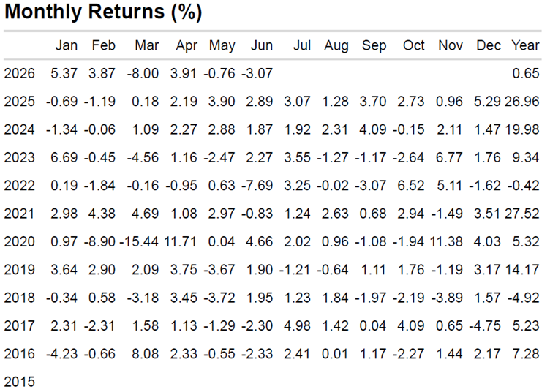Click the March 2016 value 8.08

pos(146,354)
